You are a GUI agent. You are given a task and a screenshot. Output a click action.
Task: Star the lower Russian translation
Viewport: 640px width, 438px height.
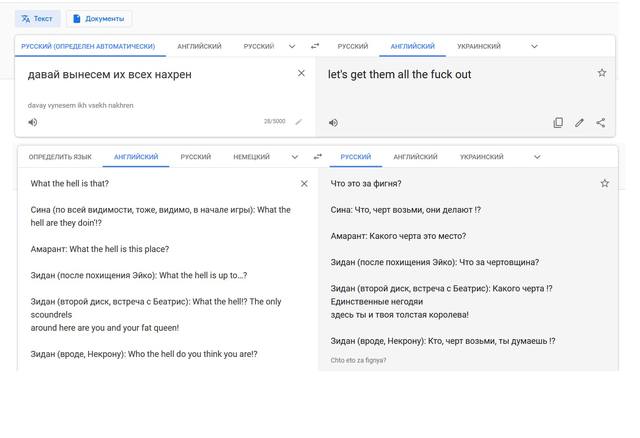(604, 183)
